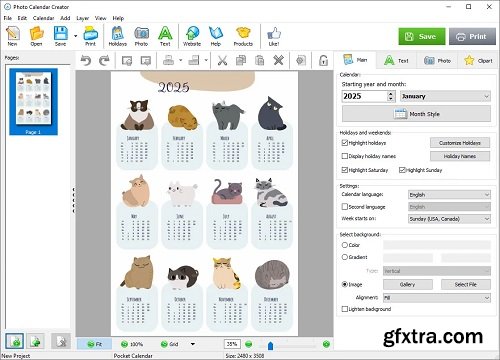Add a photo with the Photo toolbar icon
Image resolution: width=500 pixels, height=360 pixels.
(x=141, y=36)
